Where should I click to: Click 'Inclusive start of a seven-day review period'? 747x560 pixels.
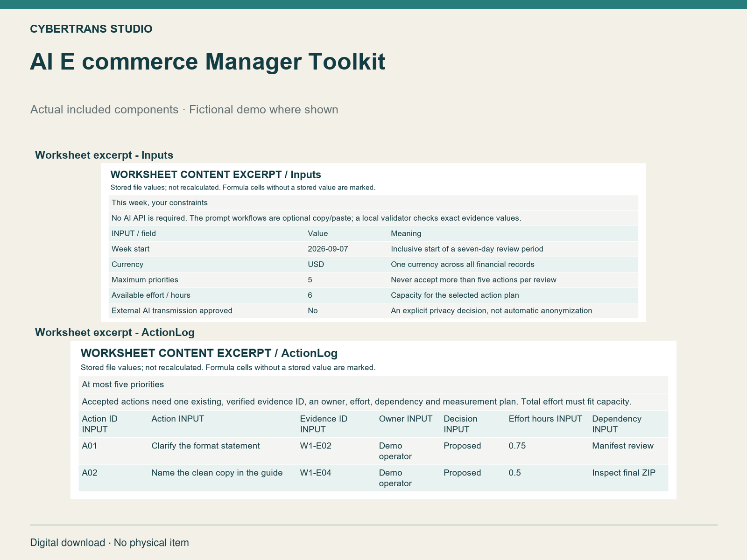pyautogui.click(x=467, y=249)
